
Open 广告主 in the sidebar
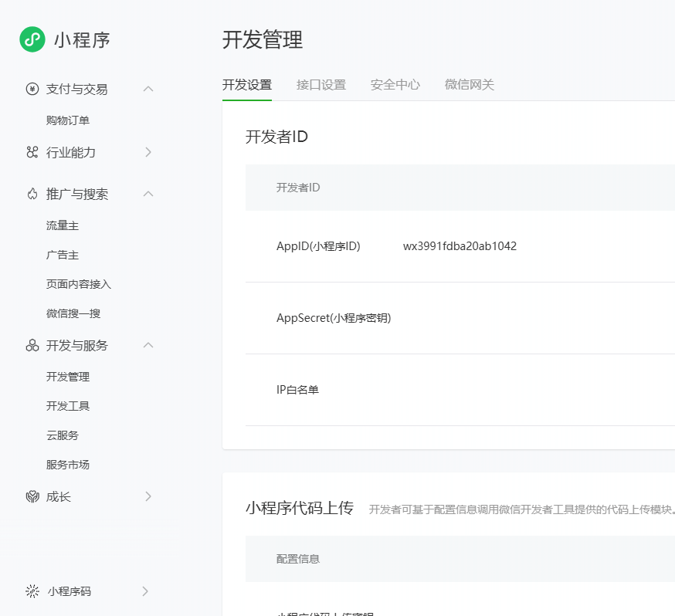click(63, 255)
